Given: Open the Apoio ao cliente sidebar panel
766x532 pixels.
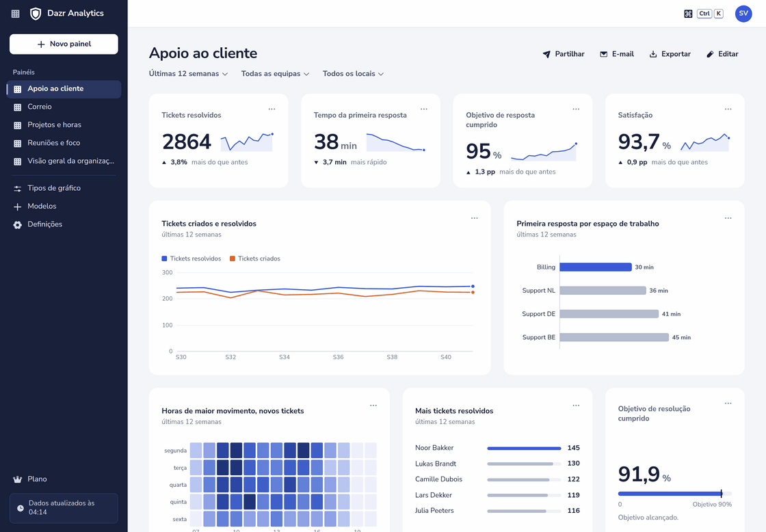Looking at the screenshot, I should tap(64, 89).
